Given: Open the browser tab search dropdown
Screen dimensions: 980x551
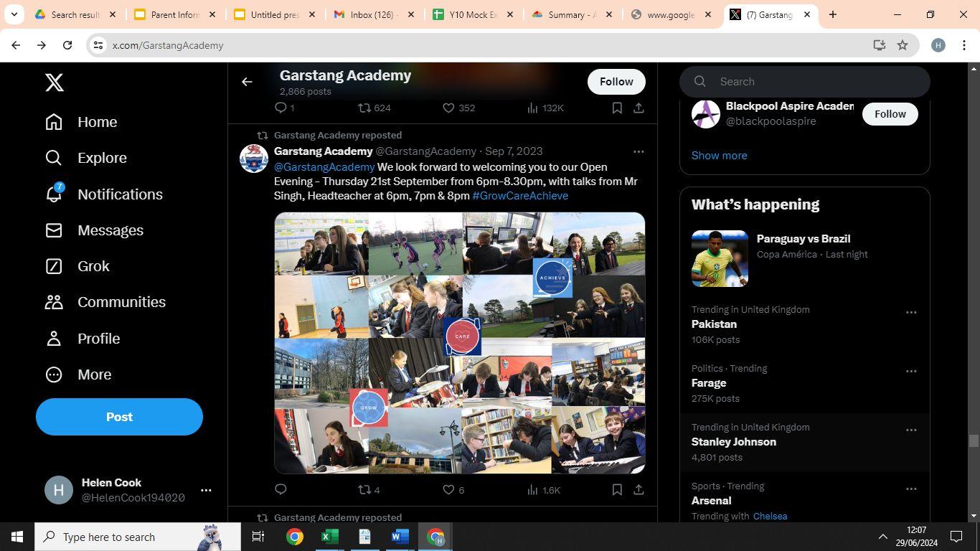Looking at the screenshot, I should pyautogui.click(x=14, y=14).
